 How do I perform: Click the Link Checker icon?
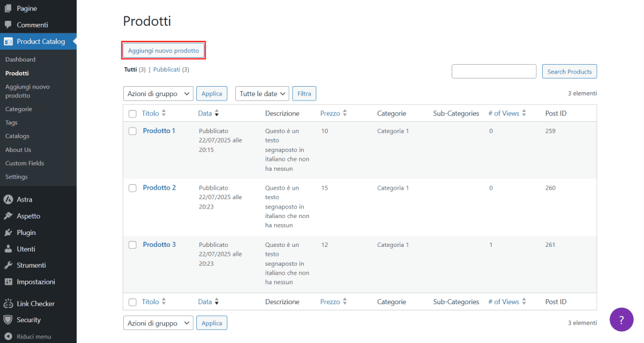pos(8,303)
